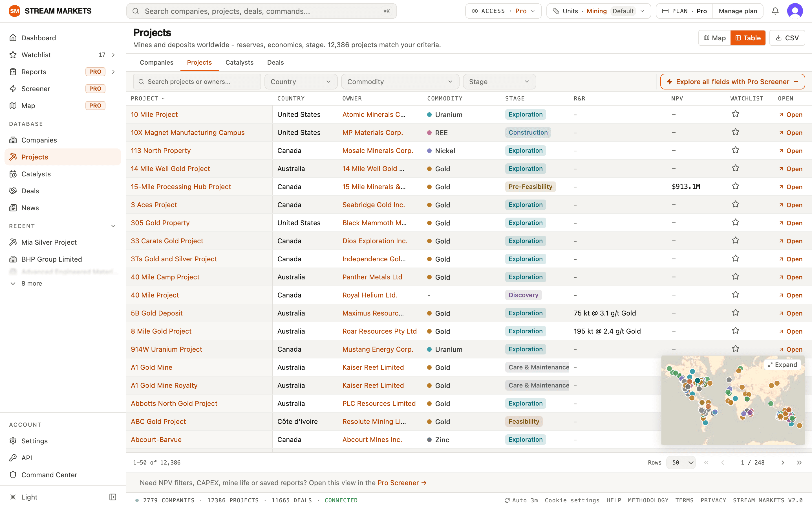Star the 5B Gold Deposit row

click(736, 313)
